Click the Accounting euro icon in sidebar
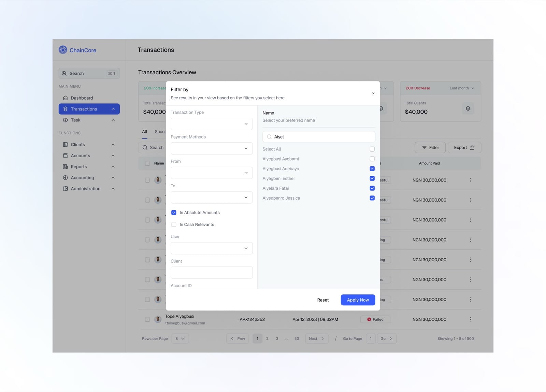 click(x=65, y=178)
